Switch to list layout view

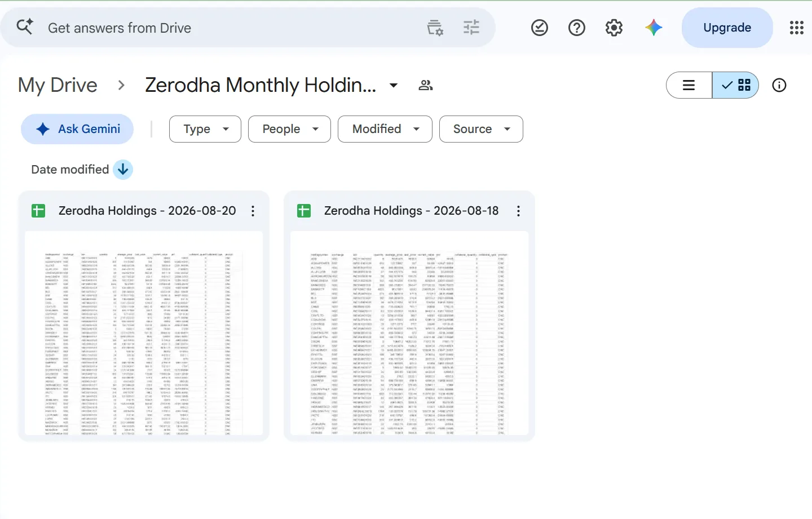[689, 85]
